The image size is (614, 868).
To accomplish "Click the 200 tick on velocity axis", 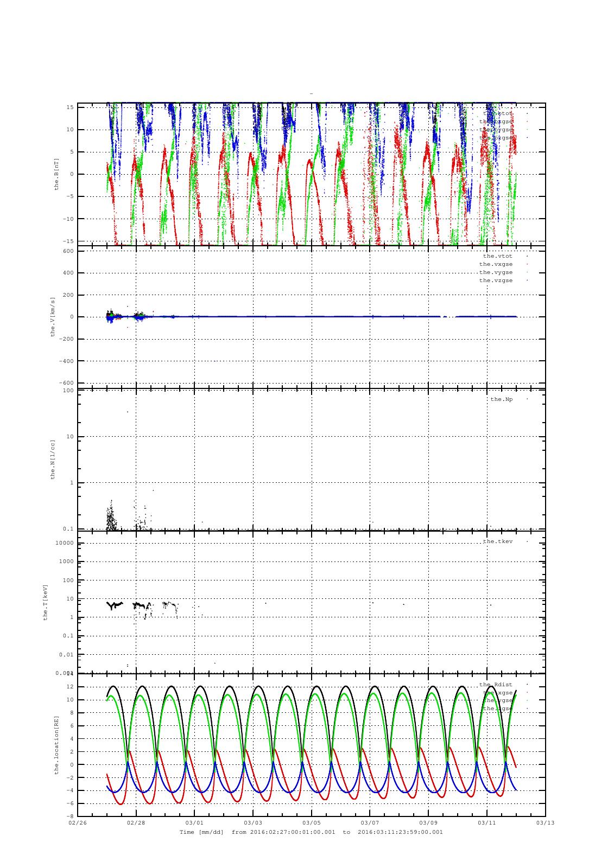I will pos(68,295).
